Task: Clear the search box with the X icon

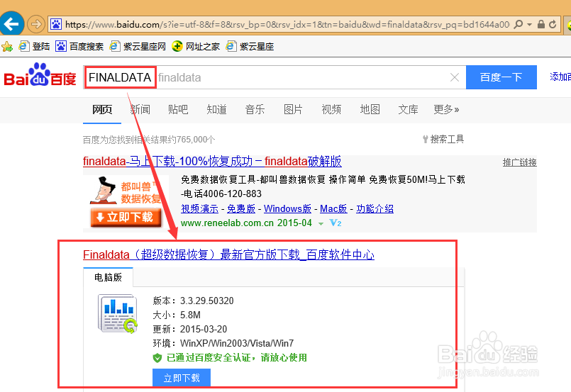Action: 455,77
